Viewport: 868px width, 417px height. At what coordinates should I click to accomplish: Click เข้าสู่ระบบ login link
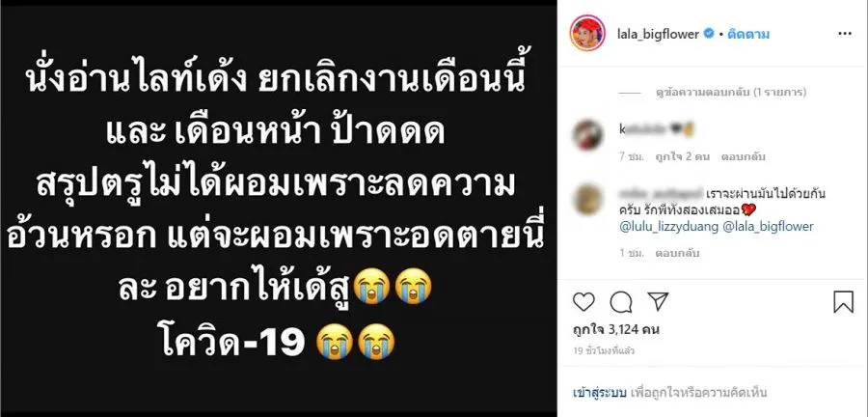pyautogui.click(x=600, y=393)
